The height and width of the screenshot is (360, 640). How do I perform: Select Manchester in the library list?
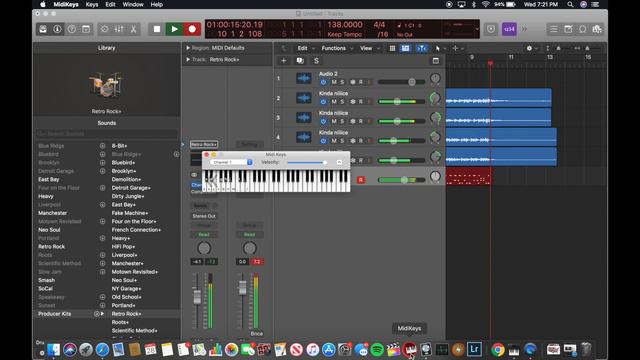[52, 213]
